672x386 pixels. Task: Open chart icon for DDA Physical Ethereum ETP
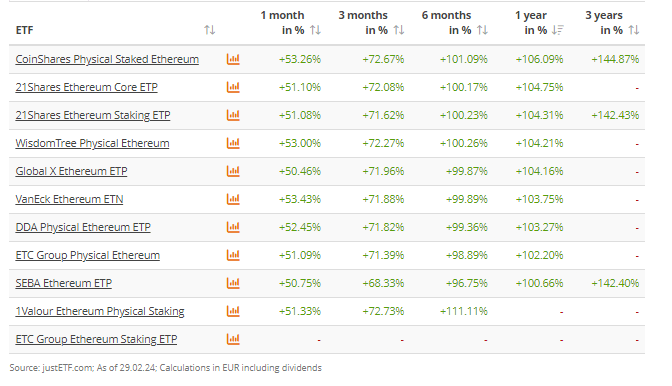tap(233, 227)
